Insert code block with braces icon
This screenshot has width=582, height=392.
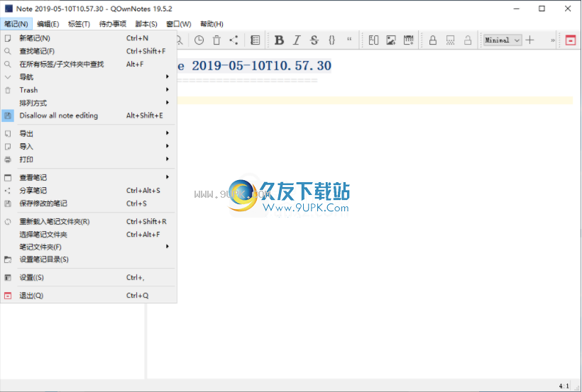332,40
